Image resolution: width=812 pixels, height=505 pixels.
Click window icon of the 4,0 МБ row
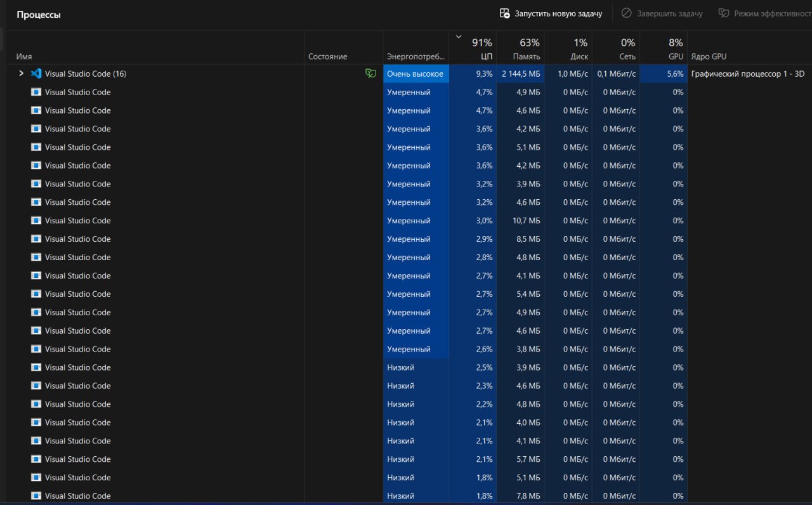click(36, 423)
